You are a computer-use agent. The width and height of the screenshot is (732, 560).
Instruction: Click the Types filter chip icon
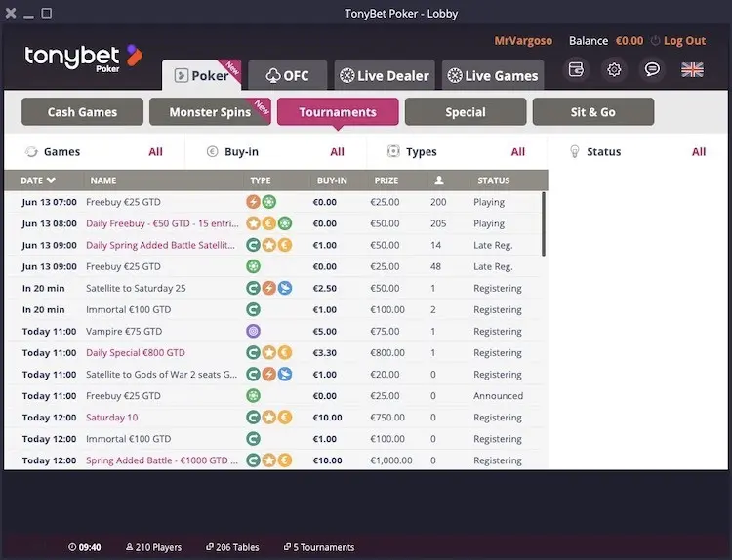(393, 151)
